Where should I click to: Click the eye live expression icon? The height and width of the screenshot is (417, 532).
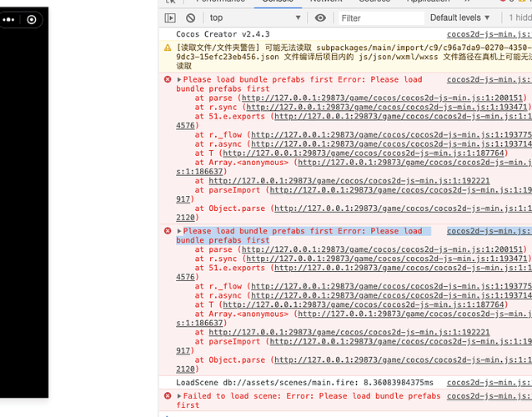(320, 18)
